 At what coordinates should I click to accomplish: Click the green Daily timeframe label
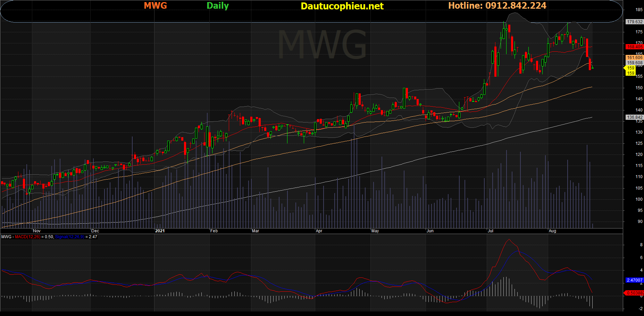click(x=218, y=6)
